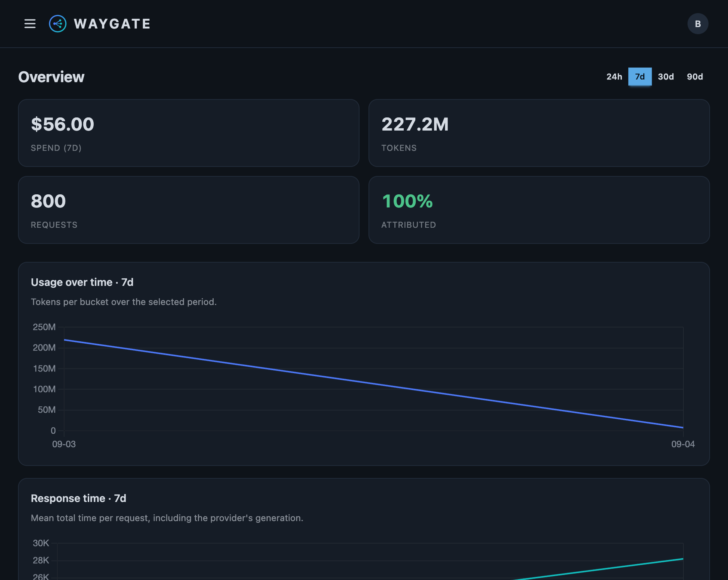Image resolution: width=728 pixels, height=580 pixels.
Task: Click the 227.2M tokens value
Action: click(415, 124)
